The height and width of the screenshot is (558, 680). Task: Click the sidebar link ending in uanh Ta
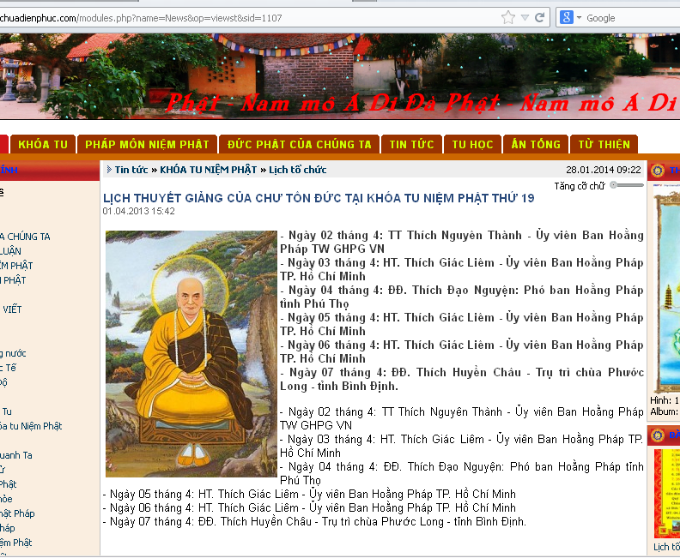point(16,455)
